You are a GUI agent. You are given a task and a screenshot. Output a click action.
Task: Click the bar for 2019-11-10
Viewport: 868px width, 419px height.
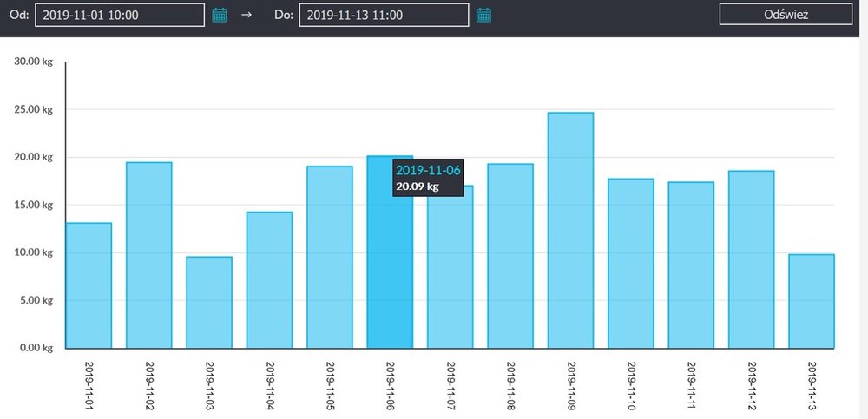[631, 264]
